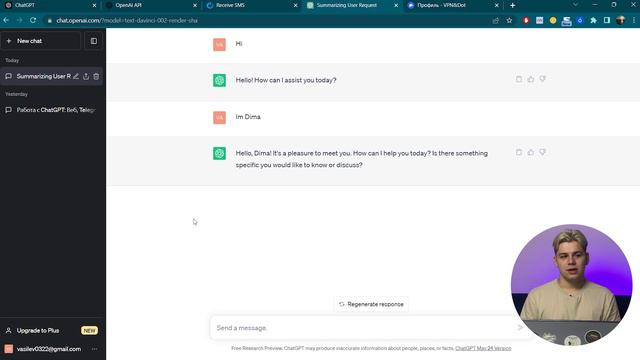Close the Receive SMS tab

[296, 5]
